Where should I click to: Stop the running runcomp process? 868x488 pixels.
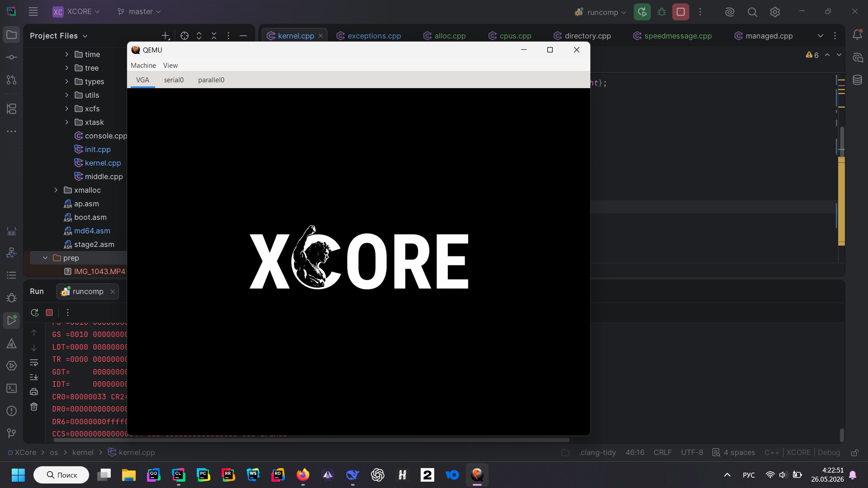[x=681, y=12]
